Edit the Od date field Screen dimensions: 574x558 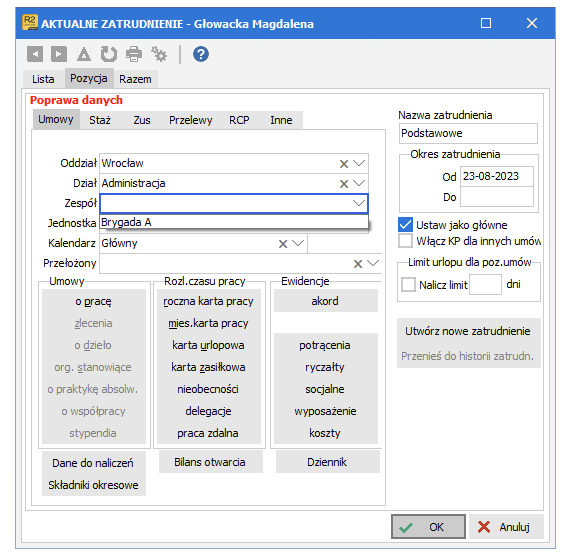coord(496,176)
